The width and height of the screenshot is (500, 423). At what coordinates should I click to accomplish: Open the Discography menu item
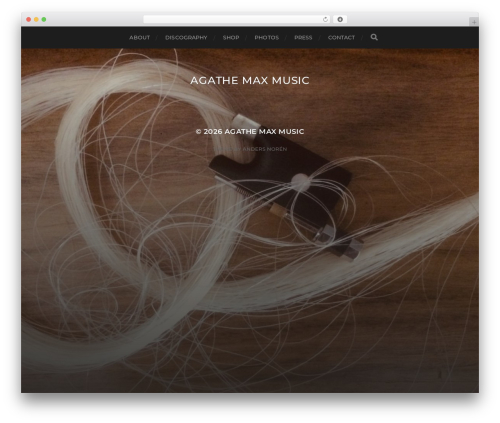pyautogui.click(x=186, y=37)
